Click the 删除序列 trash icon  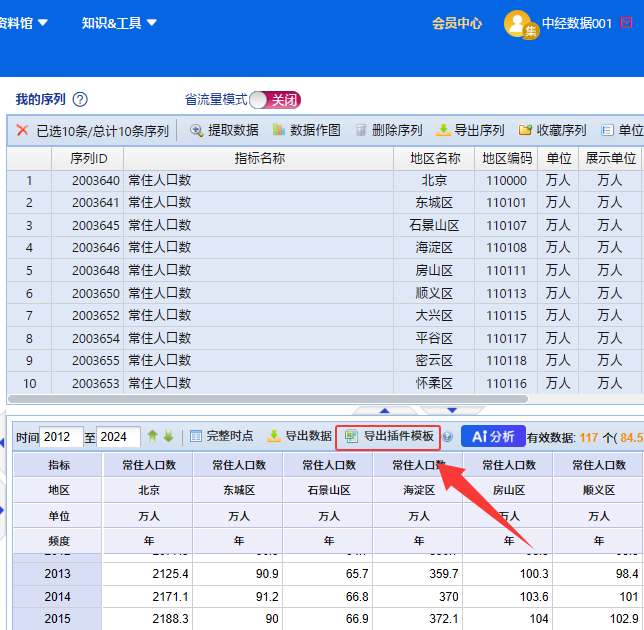361,130
